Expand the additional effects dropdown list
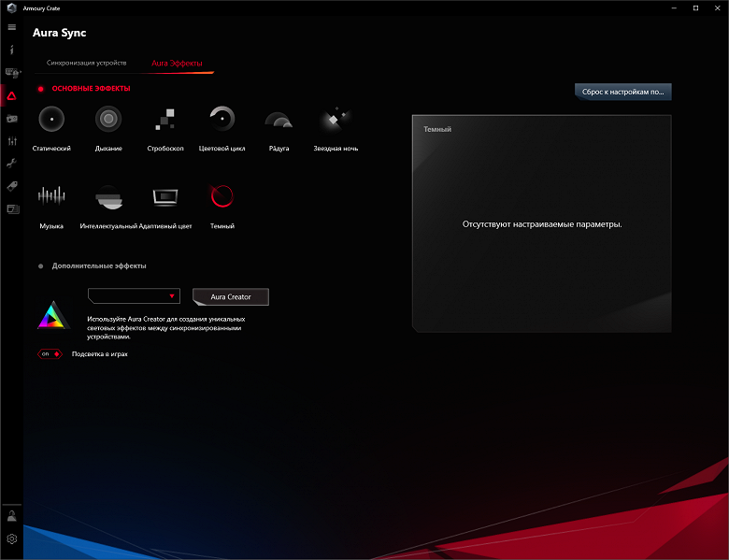 point(134,295)
